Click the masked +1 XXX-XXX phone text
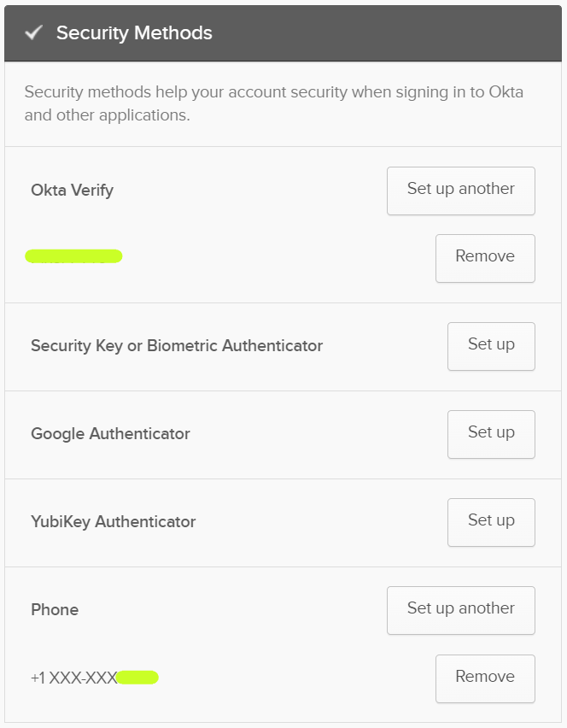Screen dimensions: 567x728 pyautogui.click(x=74, y=678)
